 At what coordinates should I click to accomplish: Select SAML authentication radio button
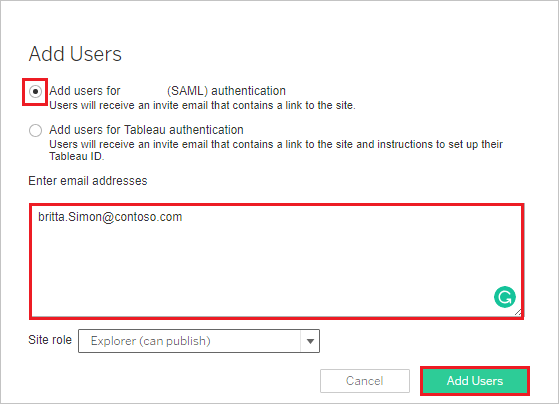[35, 92]
